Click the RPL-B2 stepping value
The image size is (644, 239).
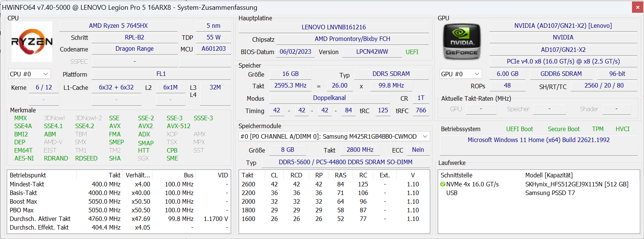(134, 37)
